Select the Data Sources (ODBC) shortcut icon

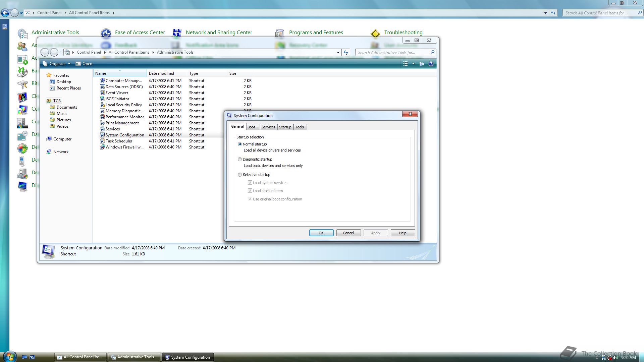102,87
